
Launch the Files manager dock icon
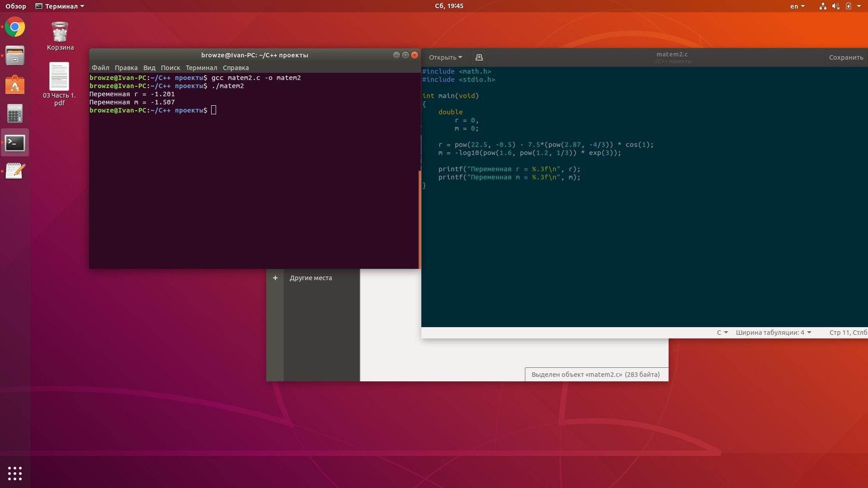15,56
